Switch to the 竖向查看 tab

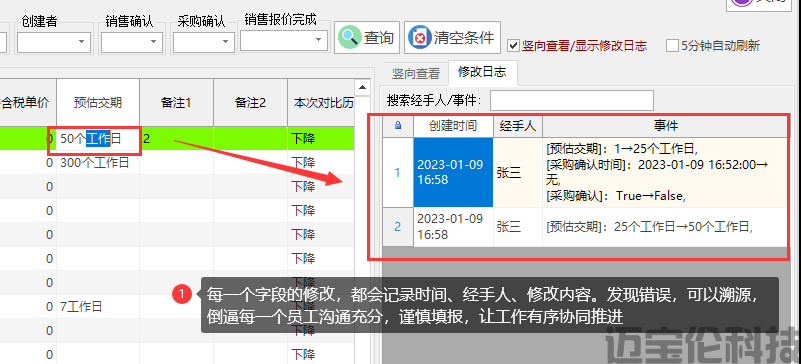click(415, 74)
